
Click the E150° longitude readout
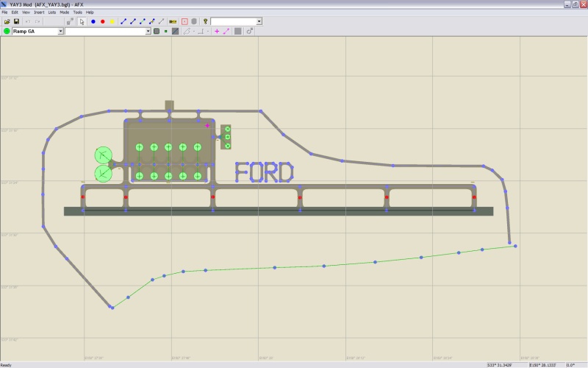[x=542, y=365]
